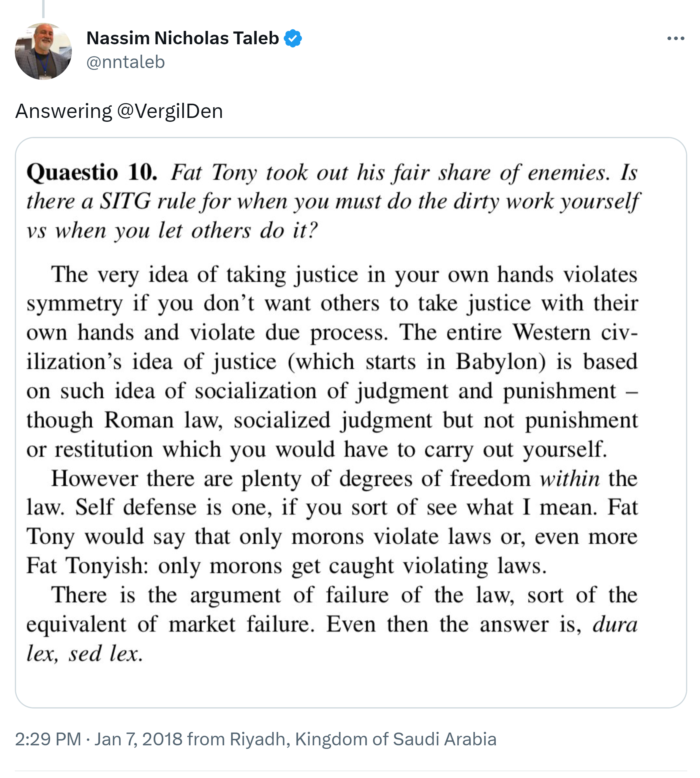Click the @nntaleb handle

125,62
